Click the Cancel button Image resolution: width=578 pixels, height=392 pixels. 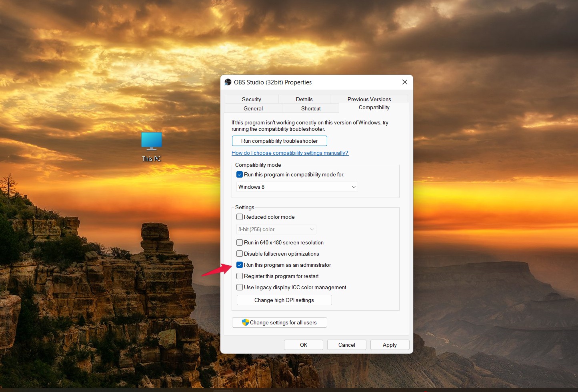pos(347,345)
